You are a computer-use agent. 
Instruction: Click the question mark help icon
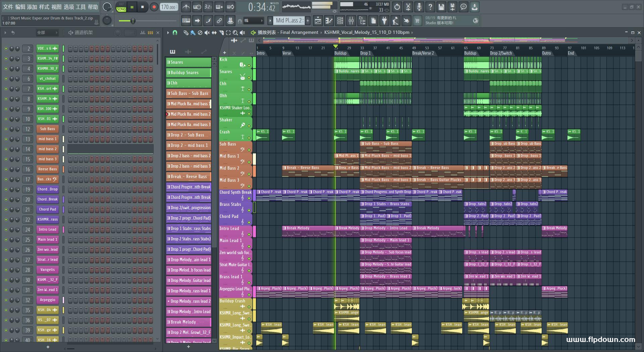click(430, 7)
